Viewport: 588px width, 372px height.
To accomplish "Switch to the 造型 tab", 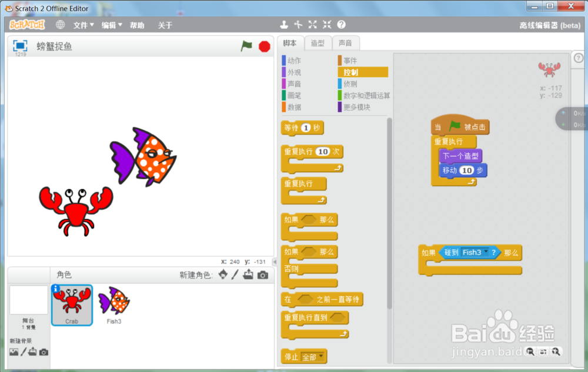I will click(318, 42).
